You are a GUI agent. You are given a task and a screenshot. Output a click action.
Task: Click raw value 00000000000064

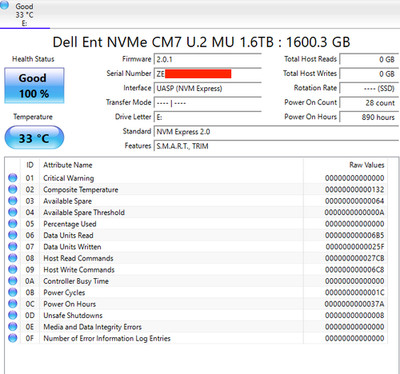(355, 201)
